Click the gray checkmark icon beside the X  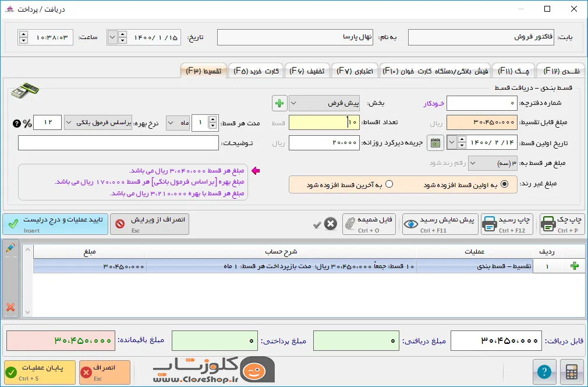point(317,224)
